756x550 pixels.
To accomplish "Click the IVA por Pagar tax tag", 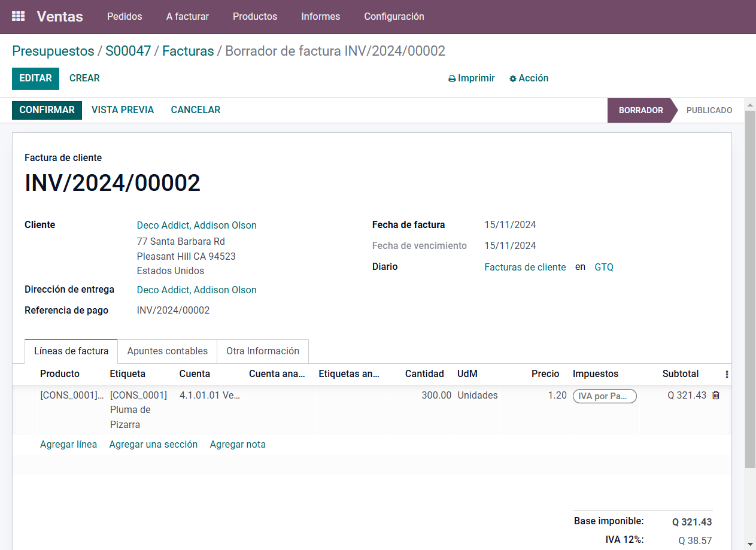I will [x=604, y=396].
